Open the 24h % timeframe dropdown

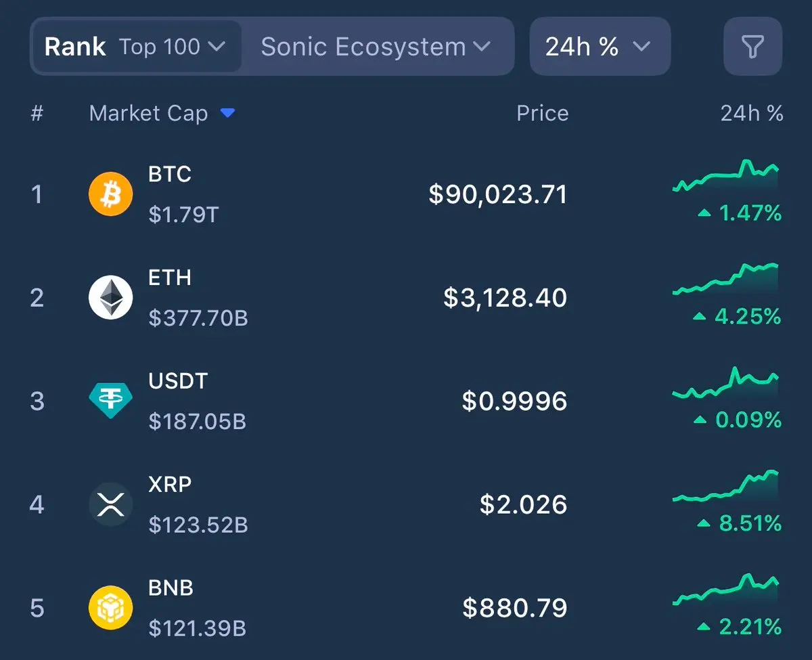coord(599,47)
